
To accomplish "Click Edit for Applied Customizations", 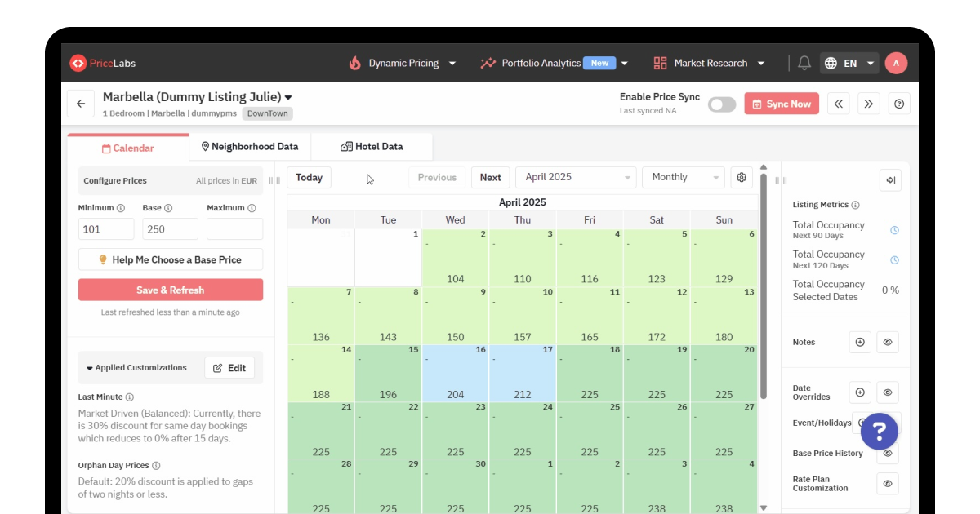I will point(229,368).
